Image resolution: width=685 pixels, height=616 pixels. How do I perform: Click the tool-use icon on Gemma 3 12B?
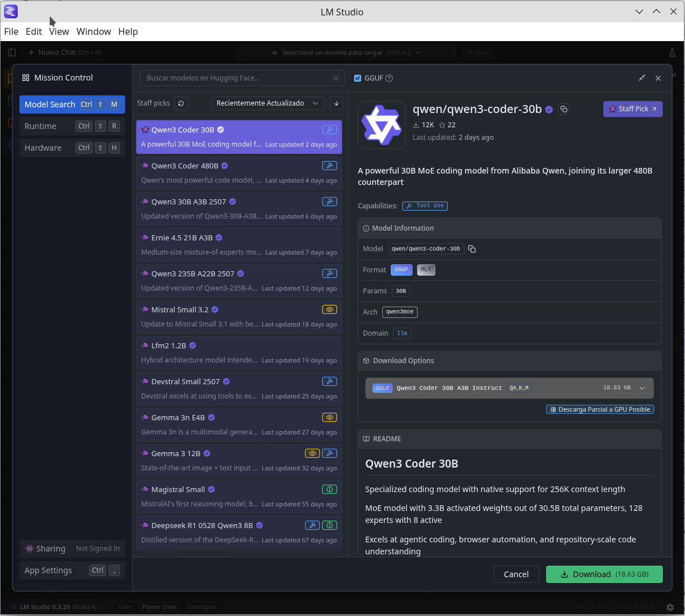tap(330, 453)
